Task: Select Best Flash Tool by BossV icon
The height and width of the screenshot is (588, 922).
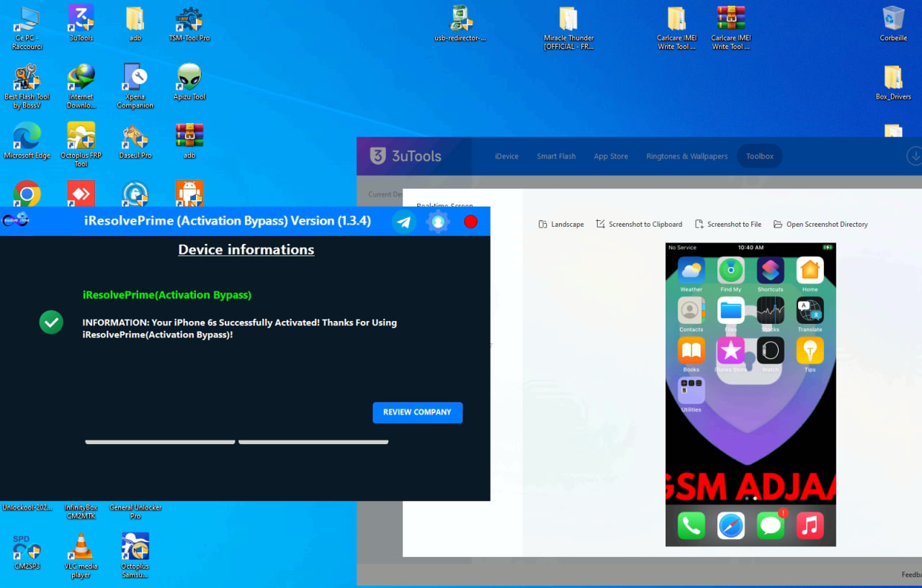Action: (x=27, y=86)
